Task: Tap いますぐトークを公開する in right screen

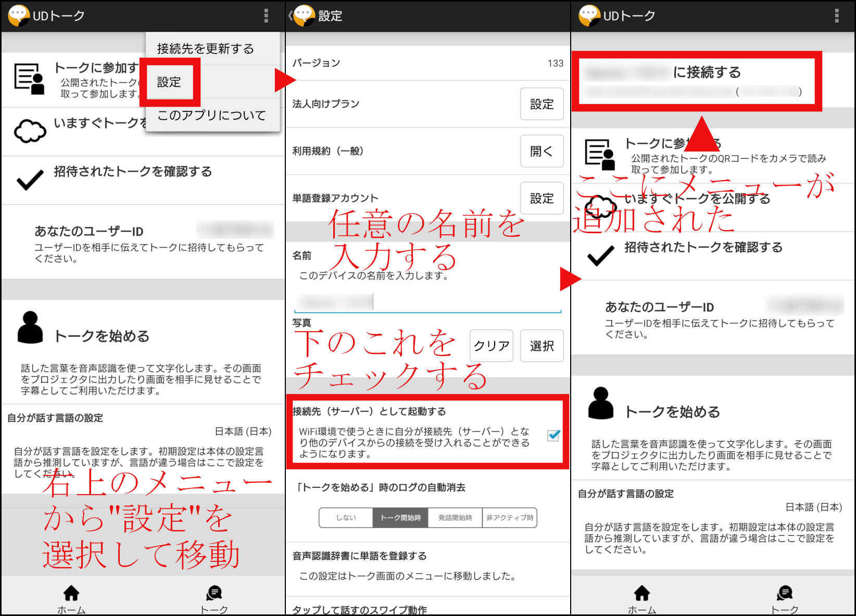Action: [x=697, y=198]
